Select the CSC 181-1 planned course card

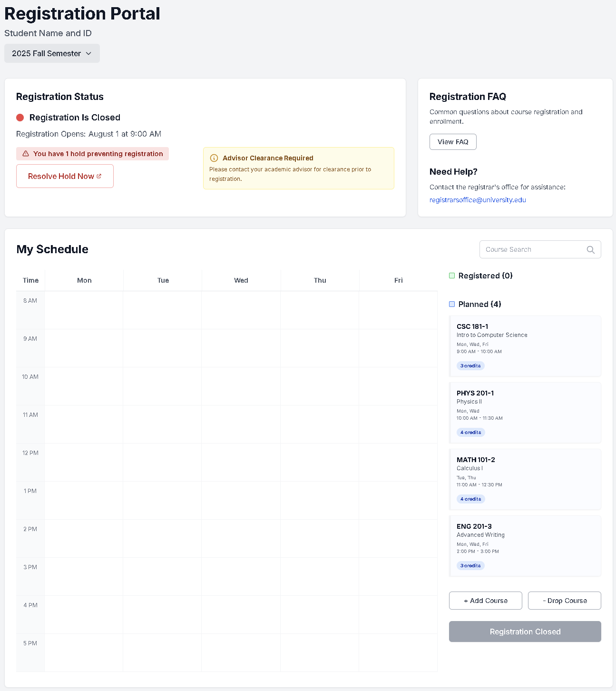coord(525,346)
